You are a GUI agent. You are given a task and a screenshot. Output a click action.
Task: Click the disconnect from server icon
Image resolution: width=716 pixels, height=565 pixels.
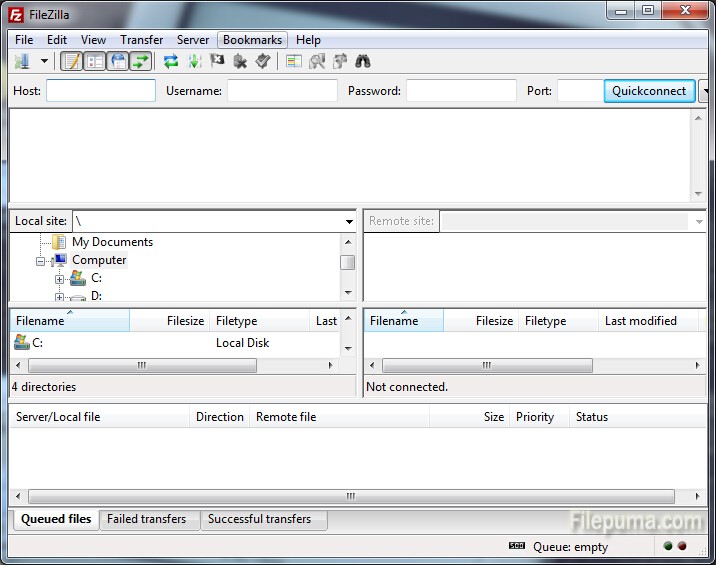(240, 62)
